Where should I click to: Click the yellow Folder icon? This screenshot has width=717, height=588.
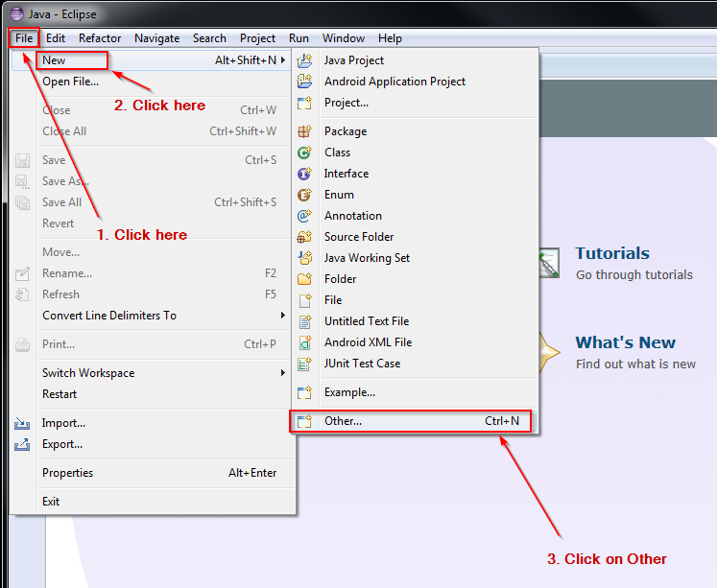click(x=304, y=279)
